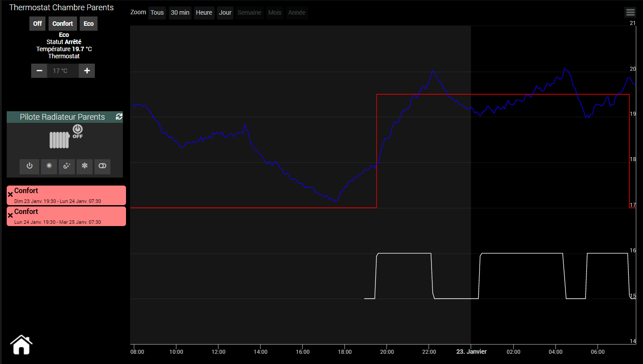
Task: Click the 17 value on the y-axis
Action: 633,205
